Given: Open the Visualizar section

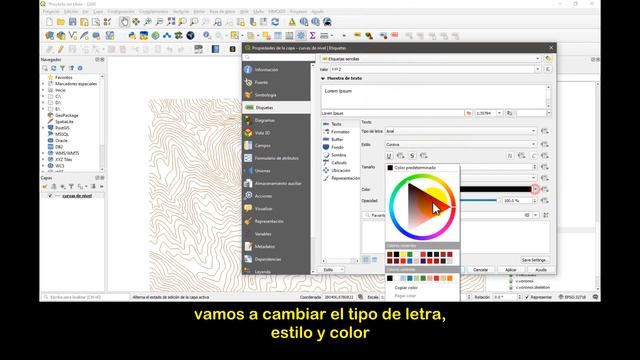Looking at the screenshot, I should 276,209.
